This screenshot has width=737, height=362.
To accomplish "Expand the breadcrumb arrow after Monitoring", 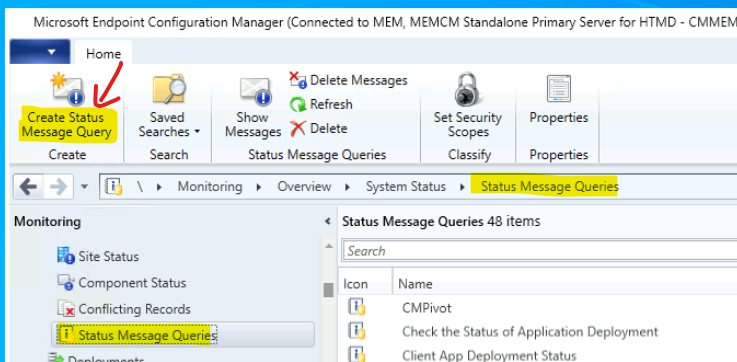I will [259, 187].
